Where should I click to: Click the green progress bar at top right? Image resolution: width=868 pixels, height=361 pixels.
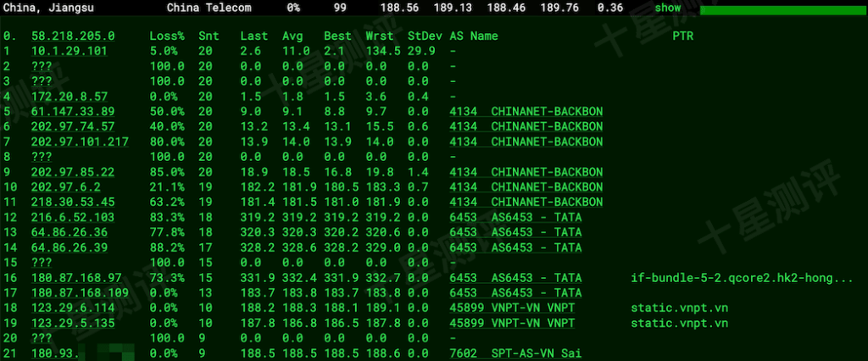tap(784, 10)
